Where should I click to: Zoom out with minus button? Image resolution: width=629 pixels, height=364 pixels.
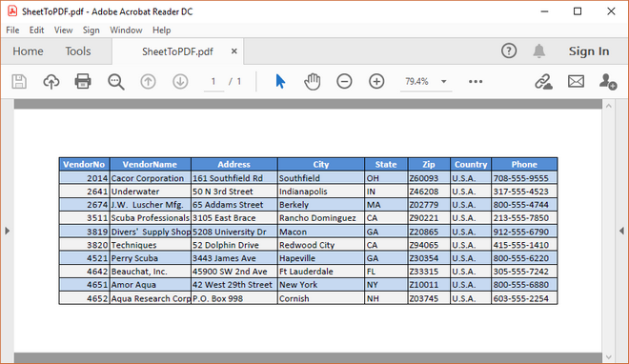coord(344,81)
